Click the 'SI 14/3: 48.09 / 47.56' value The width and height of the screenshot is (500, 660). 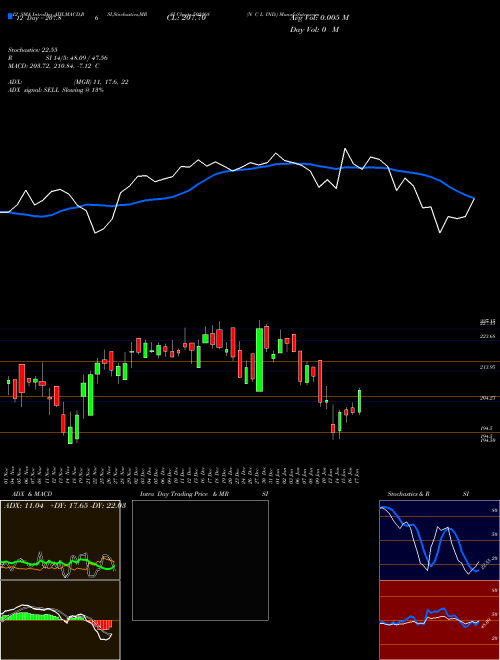[x=77, y=58]
